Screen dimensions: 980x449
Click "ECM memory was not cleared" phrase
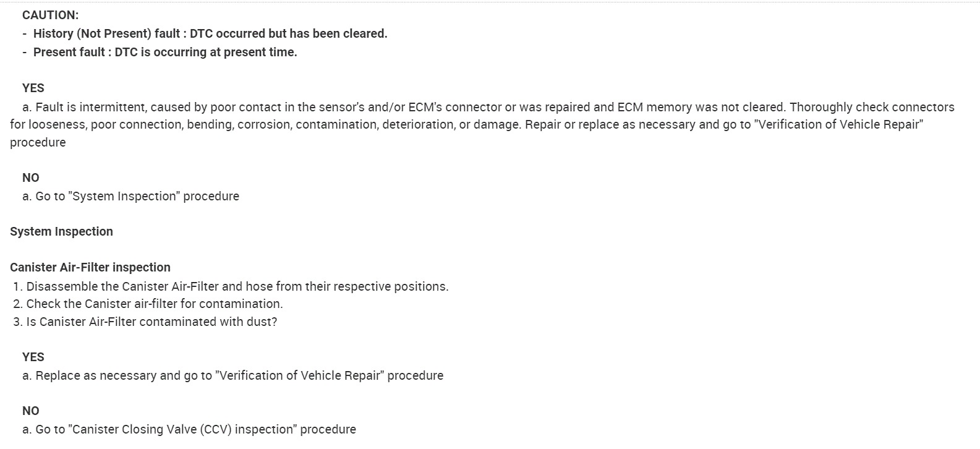pyautogui.click(x=701, y=107)
